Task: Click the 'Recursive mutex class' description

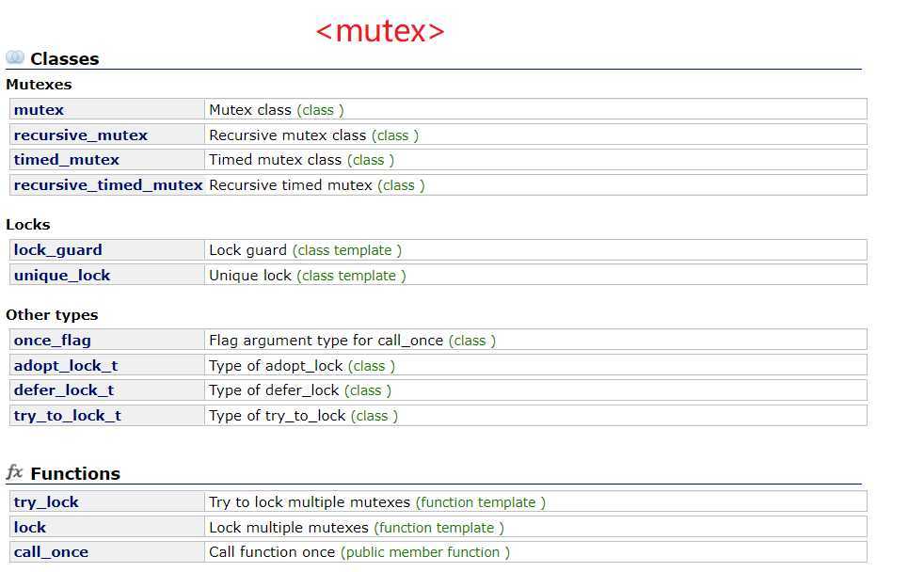Action: (287, 135)
